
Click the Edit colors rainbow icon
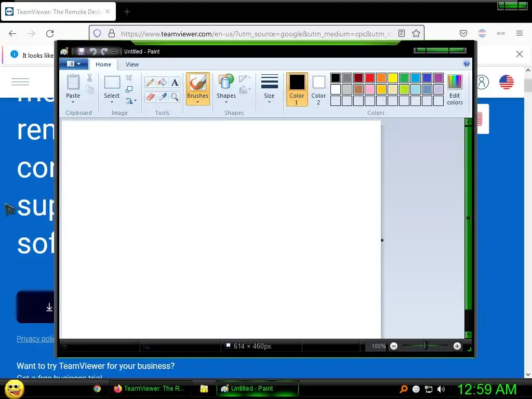pos(455,83)
